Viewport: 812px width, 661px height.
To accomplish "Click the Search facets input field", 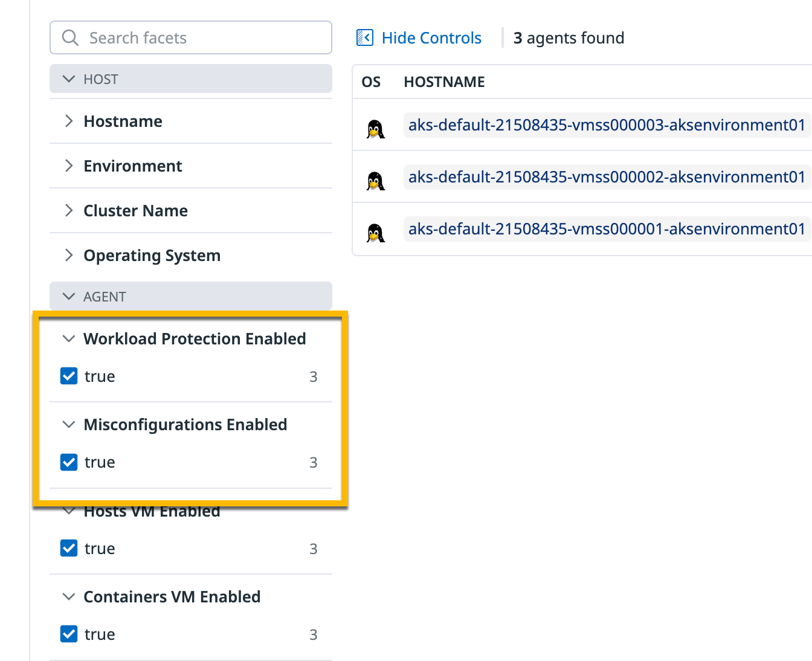I will (x=191, y=37).
